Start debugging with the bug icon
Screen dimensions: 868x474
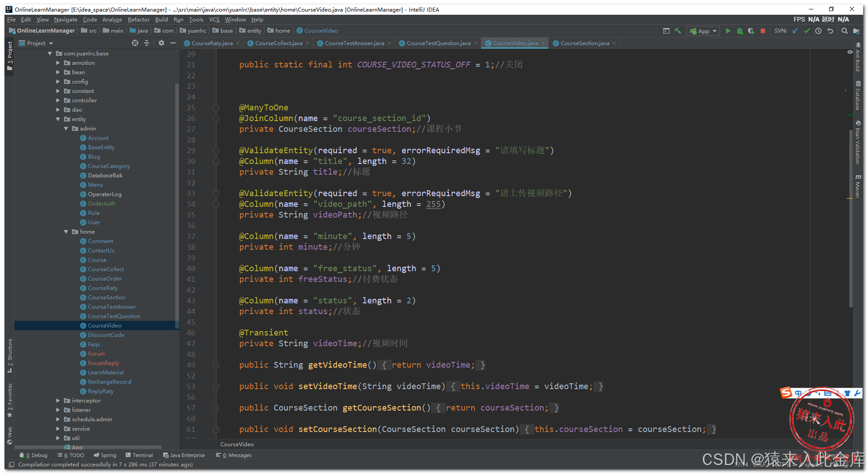740,31
